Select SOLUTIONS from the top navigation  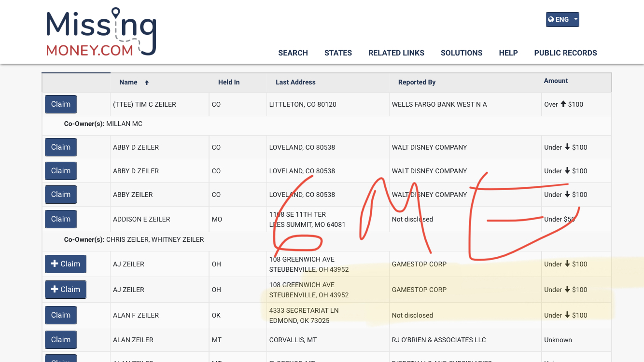pyautogui.click(x=462, y=53)
